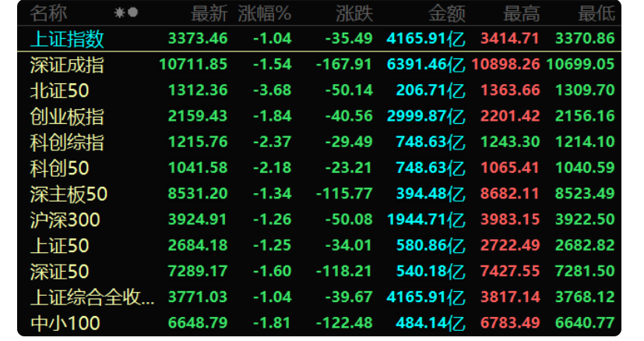Click 中小100 amount 484.14亿
The image size is (644, 341).
point(431,323)
